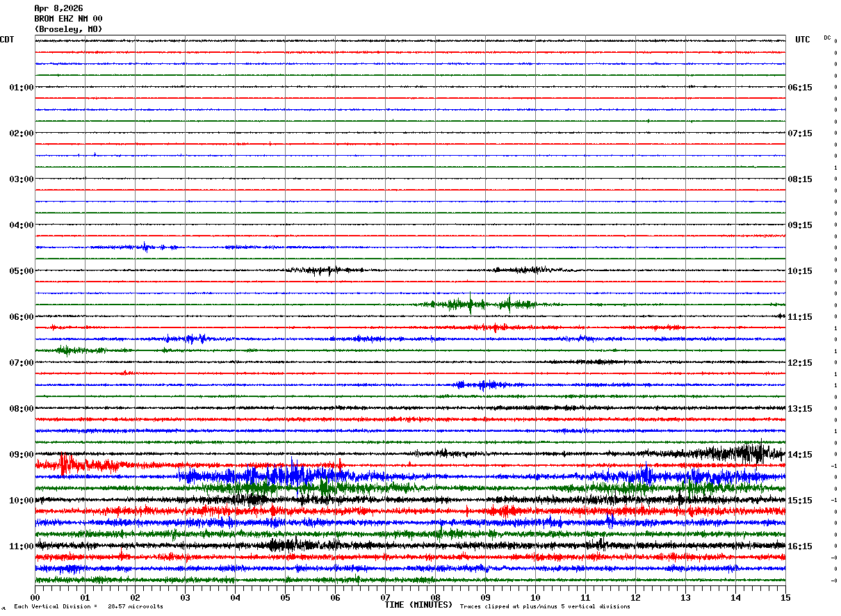Click the 11:15 UTC time label
The width and height of the screenshot is (841, 616).
[x=800, y=317]
